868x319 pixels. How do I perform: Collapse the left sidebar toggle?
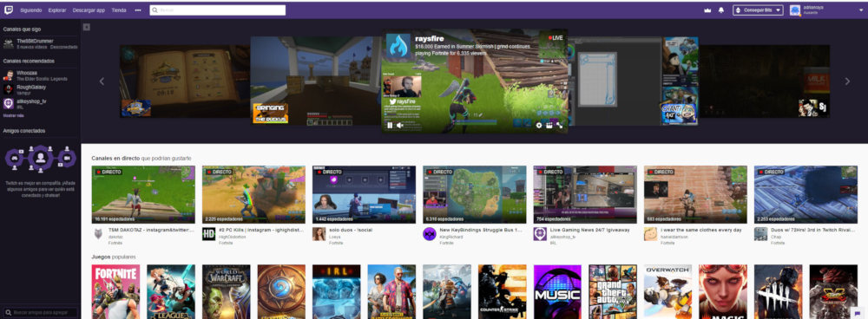tap(86, 27)
